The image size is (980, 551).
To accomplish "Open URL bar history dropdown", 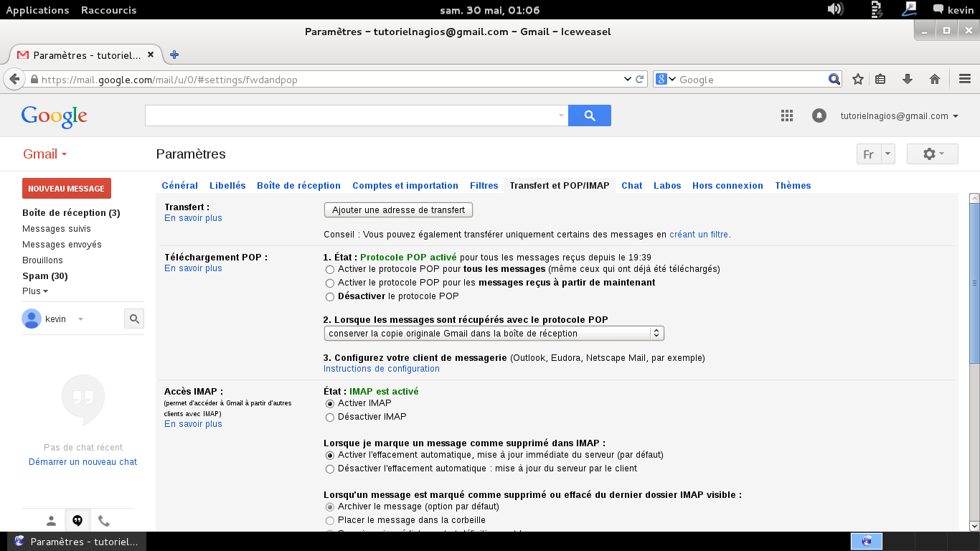I will pos(628,79).
